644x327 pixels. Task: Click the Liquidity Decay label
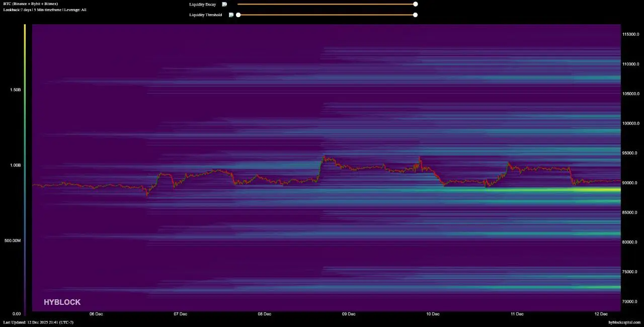(202, 4)
